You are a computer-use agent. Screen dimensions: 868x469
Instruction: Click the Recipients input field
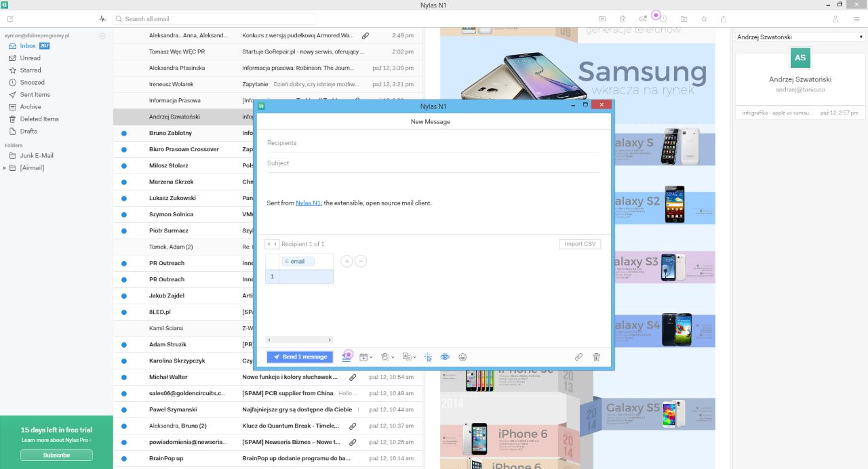coord(434,143)
